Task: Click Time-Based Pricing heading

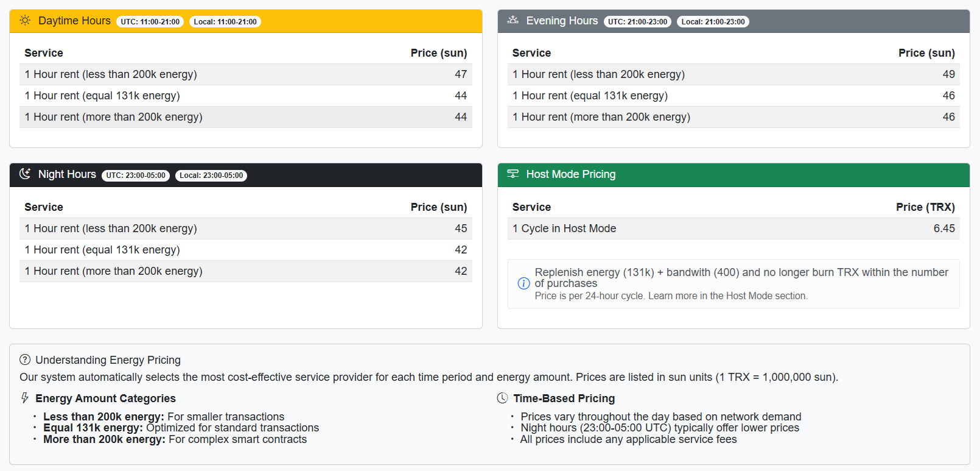Action: 564,398
